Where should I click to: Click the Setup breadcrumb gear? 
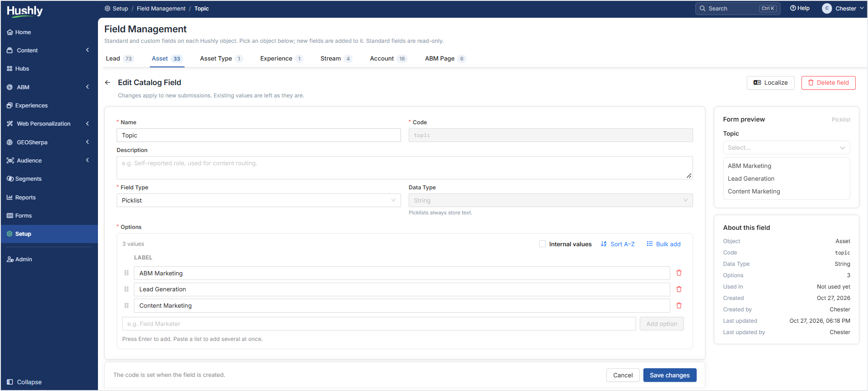pos(108,9)
